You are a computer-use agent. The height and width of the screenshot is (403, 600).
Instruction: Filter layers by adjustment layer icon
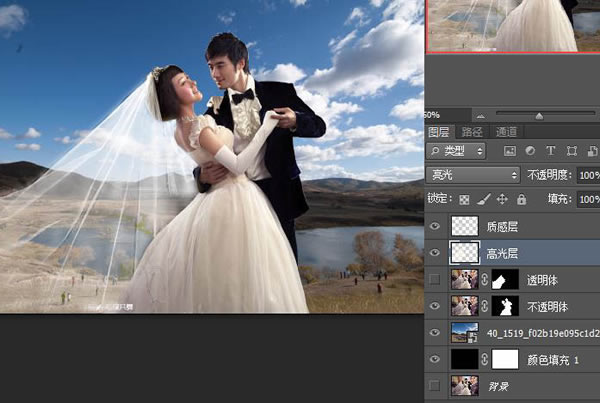coord(530,151)
